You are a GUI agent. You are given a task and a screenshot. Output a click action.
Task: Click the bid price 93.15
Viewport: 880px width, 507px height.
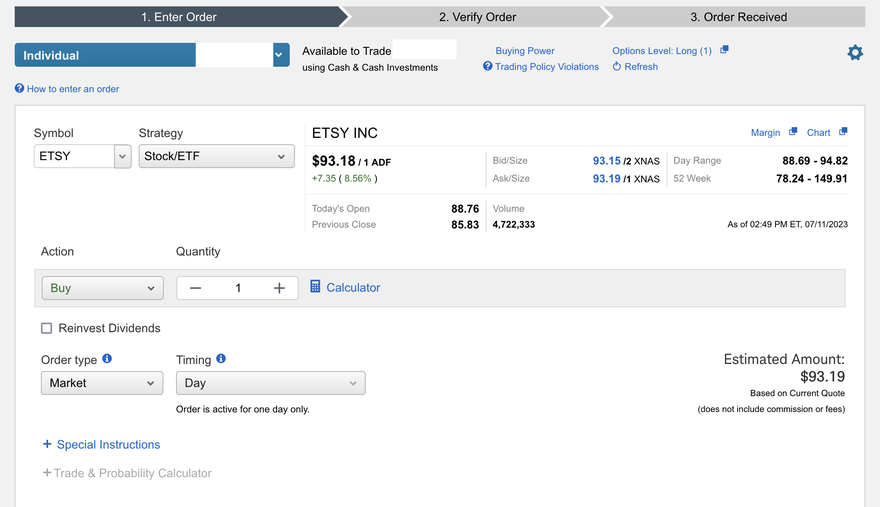[607, 161]
